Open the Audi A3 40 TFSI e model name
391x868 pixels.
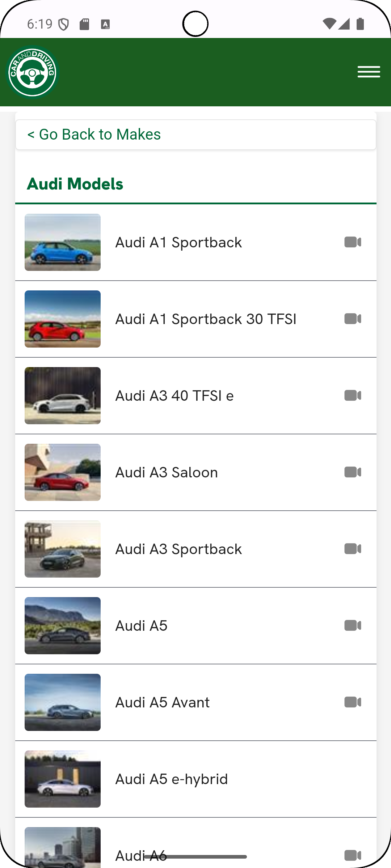coord(174,396)
